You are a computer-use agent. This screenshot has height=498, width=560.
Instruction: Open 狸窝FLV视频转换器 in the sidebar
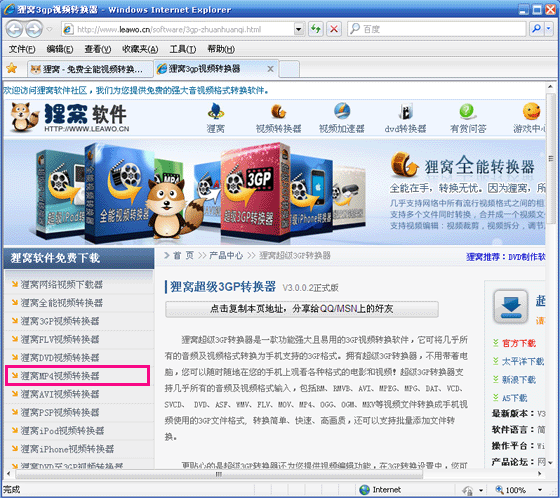point(60,339)
